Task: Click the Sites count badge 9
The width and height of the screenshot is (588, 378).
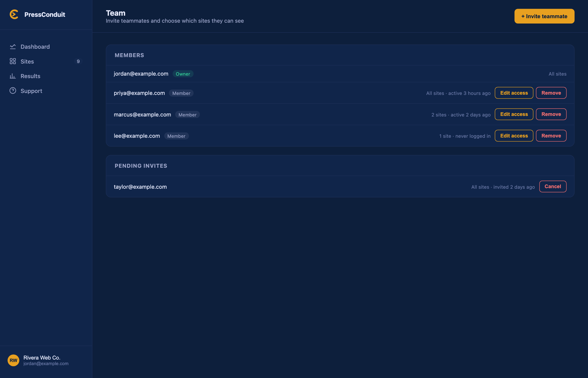Action: pyautogui.click(x=78, y=61)
